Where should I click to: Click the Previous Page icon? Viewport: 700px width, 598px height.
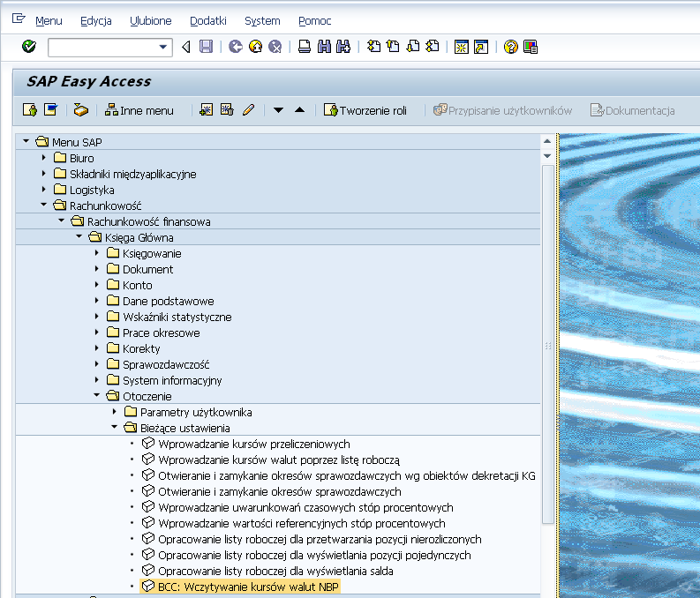click(x=394, y=47)
